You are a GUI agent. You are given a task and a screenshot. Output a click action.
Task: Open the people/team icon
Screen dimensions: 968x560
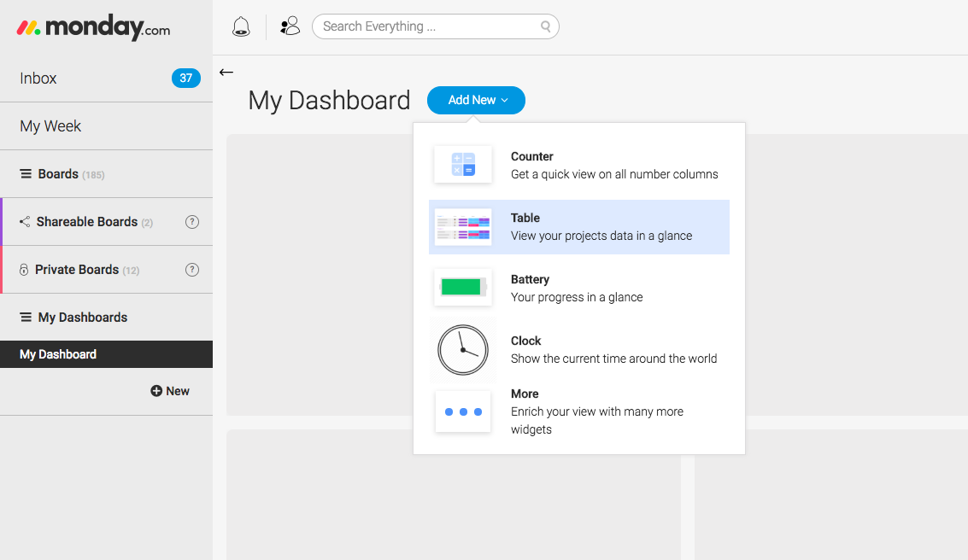click(290, 26)
